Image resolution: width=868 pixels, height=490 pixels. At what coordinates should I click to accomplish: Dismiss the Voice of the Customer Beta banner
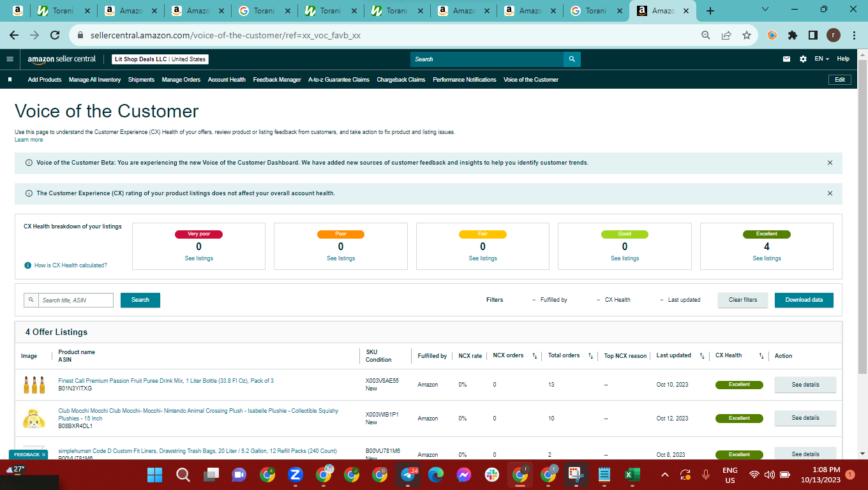coord(830,163)
